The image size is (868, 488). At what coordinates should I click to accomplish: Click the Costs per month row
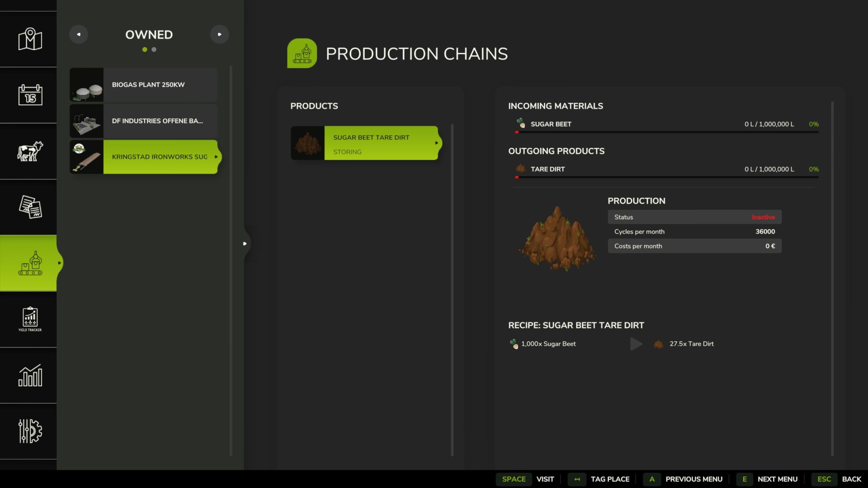click(x=694, y=246)
